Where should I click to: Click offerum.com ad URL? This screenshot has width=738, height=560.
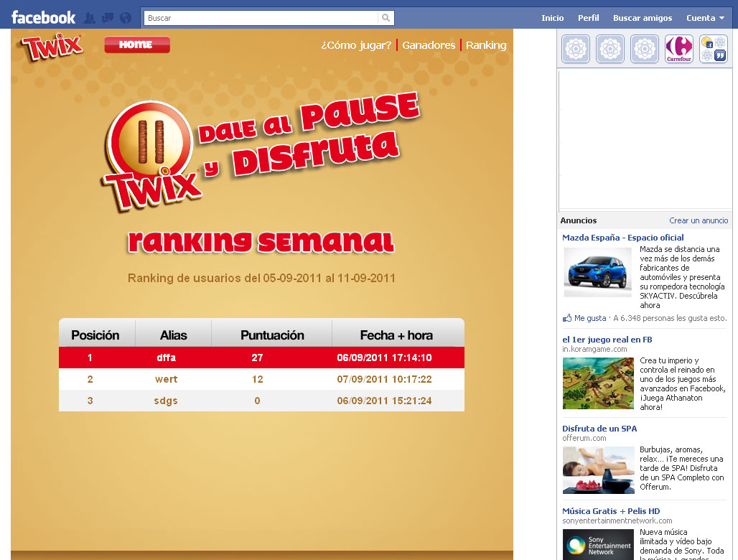click(x=584, y=438)
